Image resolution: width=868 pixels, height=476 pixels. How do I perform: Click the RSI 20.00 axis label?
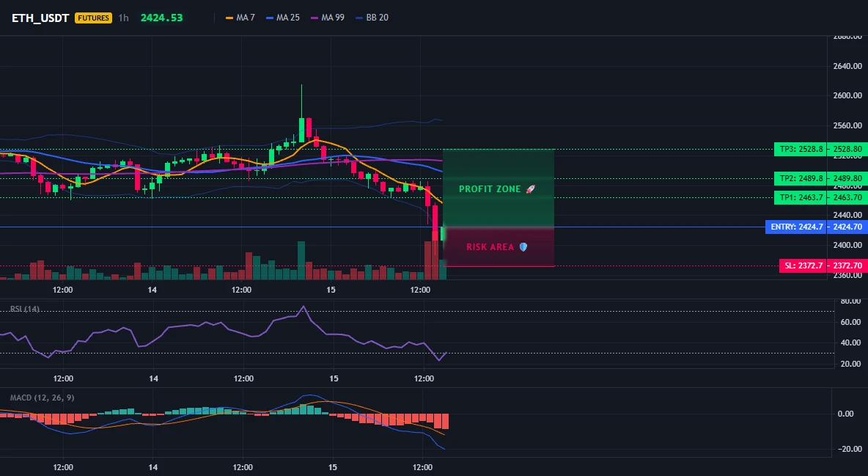click(850, 364)
